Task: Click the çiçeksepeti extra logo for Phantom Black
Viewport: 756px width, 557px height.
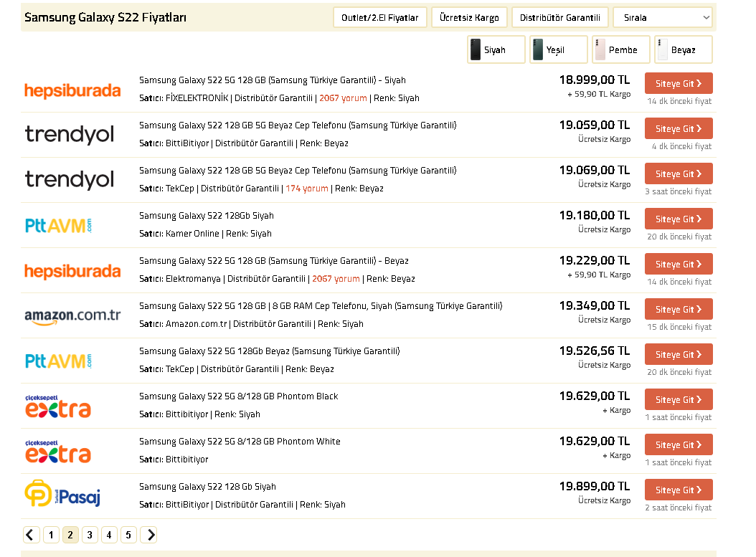Action: [58, 406]
